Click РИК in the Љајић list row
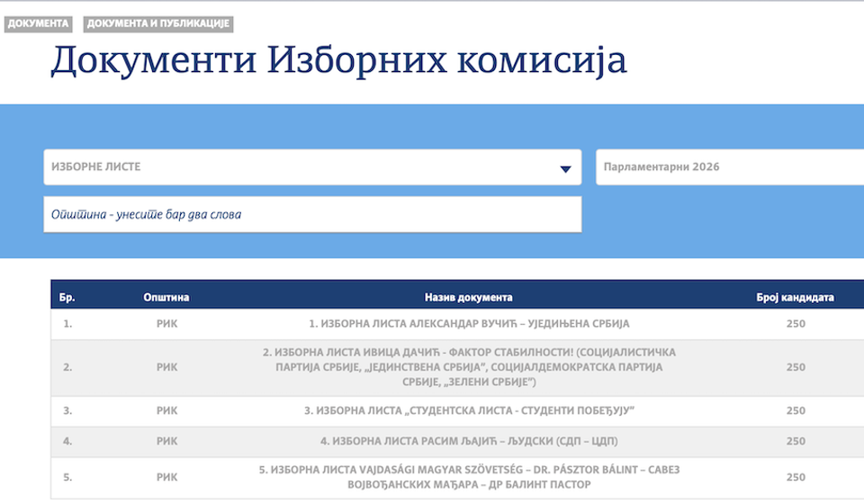The width and height of the screenshot is (864, 504). pyautogui.click(x=167, y=441)
